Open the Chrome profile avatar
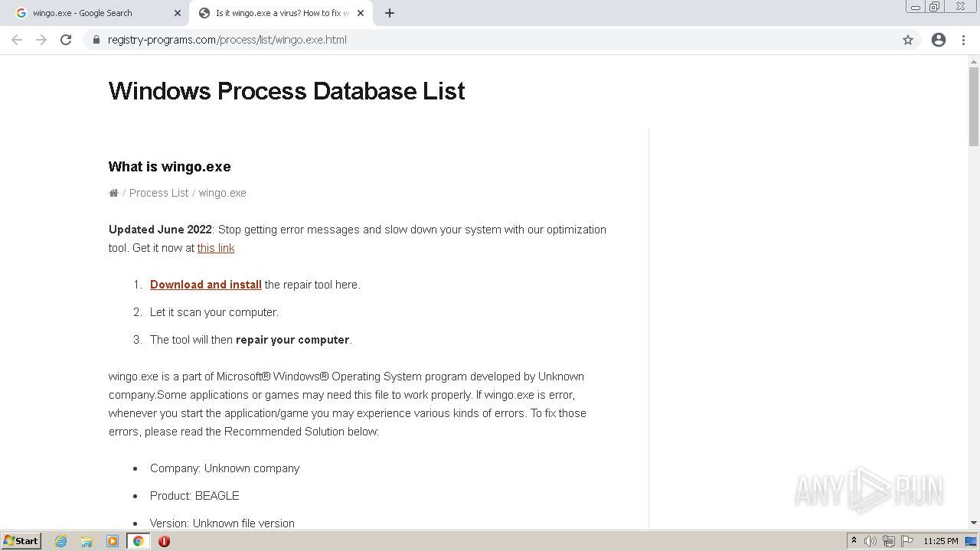Image resolution: width=980 pixels, height=551 pixels. click(939, 40)
